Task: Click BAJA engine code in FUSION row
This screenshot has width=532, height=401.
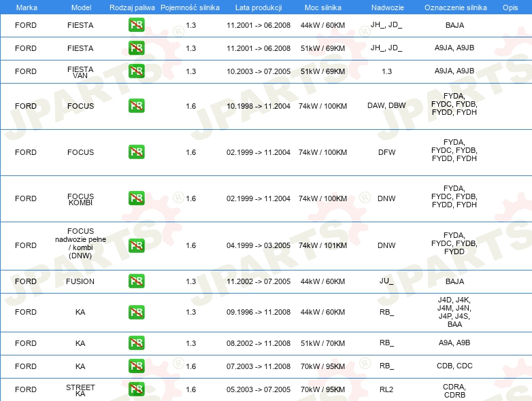Action: pos(454,281)
